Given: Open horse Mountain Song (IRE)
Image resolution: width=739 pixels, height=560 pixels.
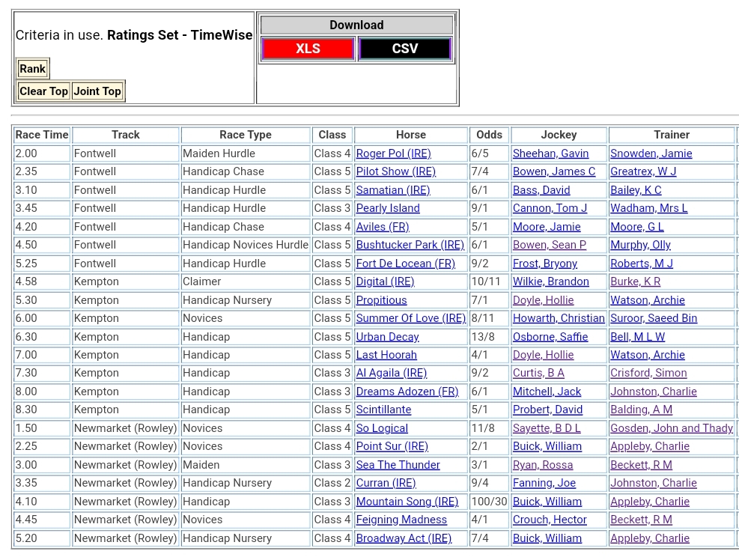Looking at the screenshot, I should pos(407,502).
